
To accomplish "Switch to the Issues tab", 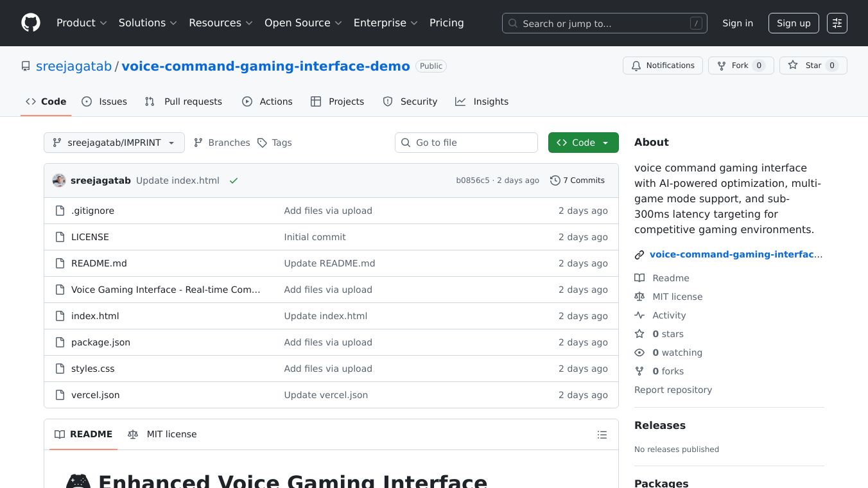I will (105, 101).
